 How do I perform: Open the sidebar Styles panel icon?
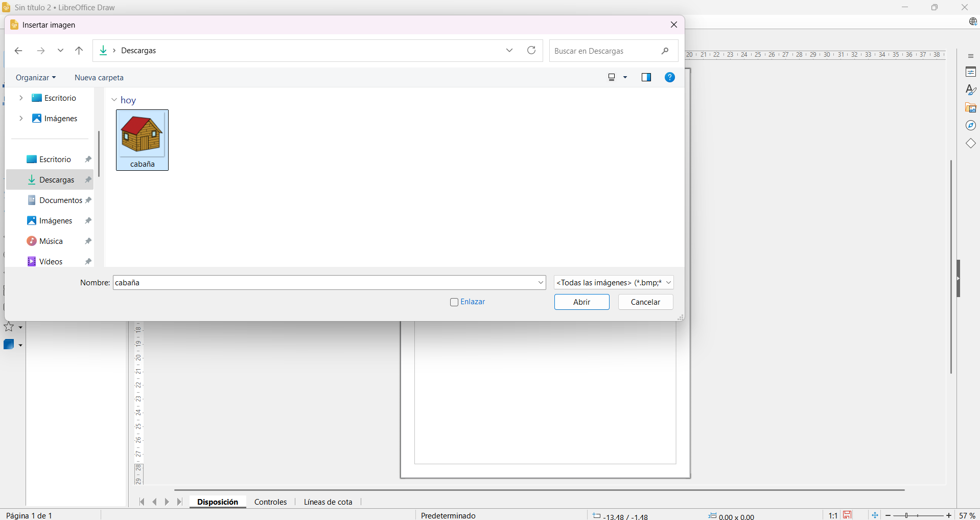click(970, 90)
